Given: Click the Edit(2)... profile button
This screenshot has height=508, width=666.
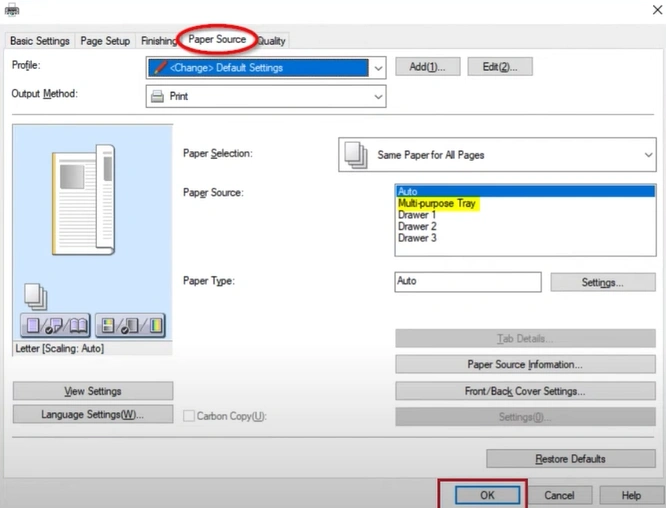Looking at the screenshot, I should pyautogui.click(x=500, y=67).
